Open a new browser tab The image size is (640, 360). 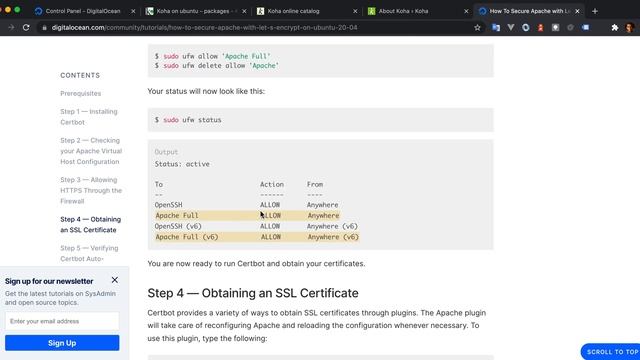coord(595,11)
